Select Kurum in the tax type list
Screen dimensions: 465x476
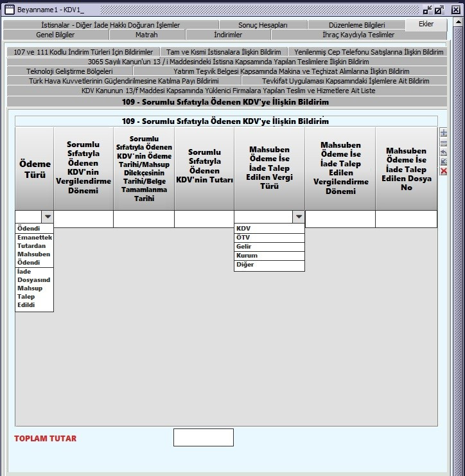coord(269,256)
